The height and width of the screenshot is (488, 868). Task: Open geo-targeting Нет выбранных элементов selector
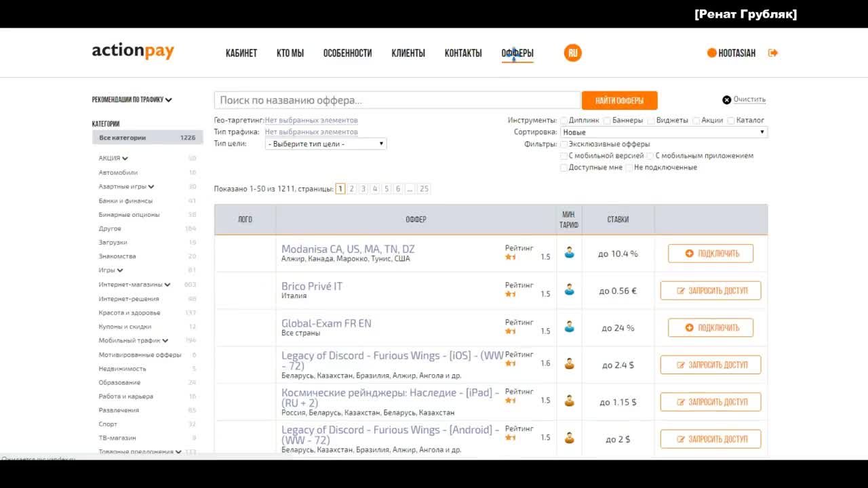[x=311, y=121]
